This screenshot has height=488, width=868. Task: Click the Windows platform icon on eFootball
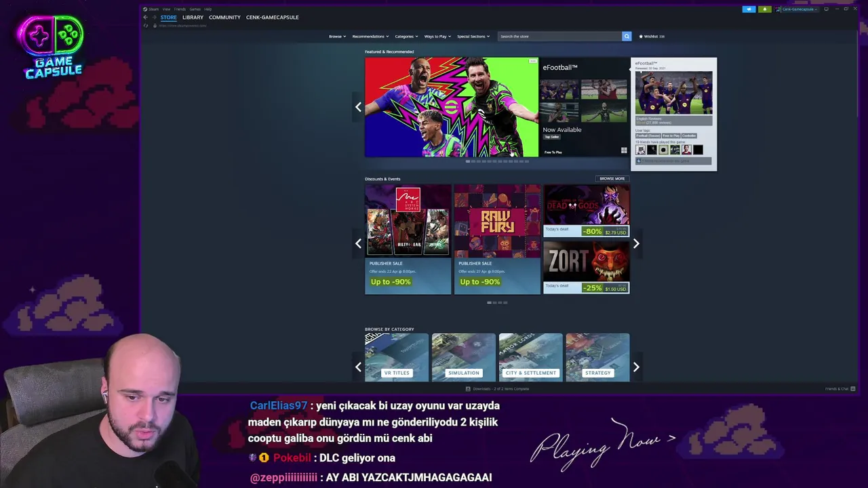[x=624, y=150]
